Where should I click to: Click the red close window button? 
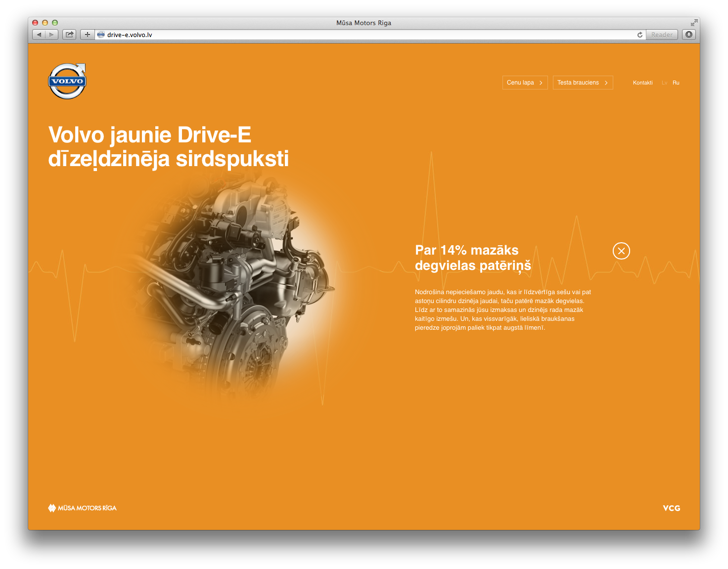[x=35, y=23]
